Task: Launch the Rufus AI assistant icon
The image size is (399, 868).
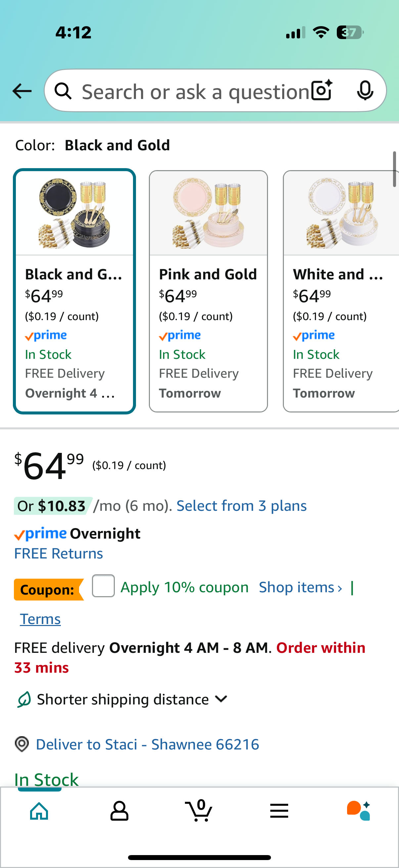Action: (359, 811)
